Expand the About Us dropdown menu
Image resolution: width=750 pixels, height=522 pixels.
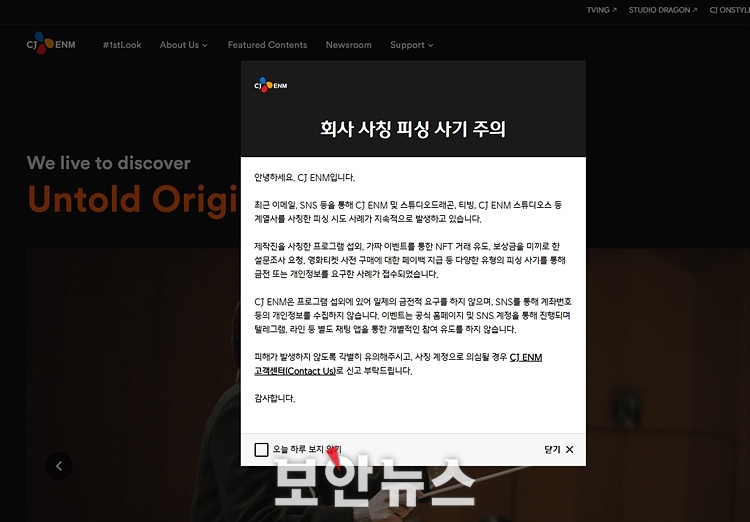tap(184, 45)
